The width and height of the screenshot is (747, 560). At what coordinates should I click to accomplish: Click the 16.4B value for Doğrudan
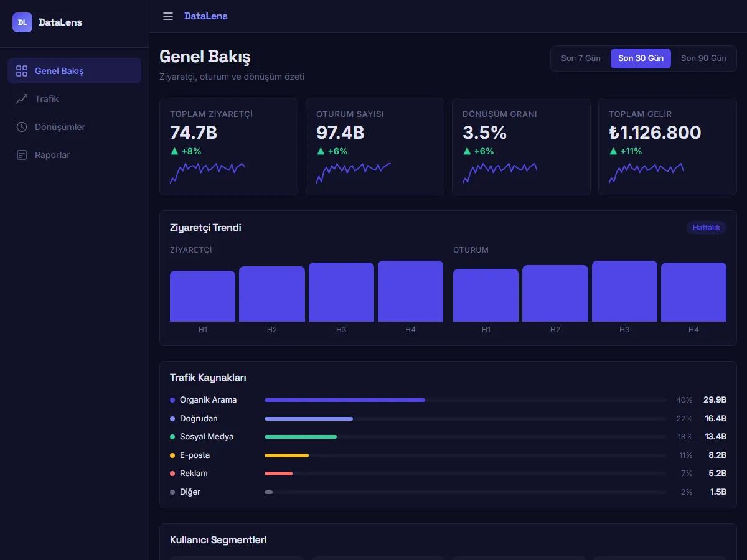(x=716, y=419)
